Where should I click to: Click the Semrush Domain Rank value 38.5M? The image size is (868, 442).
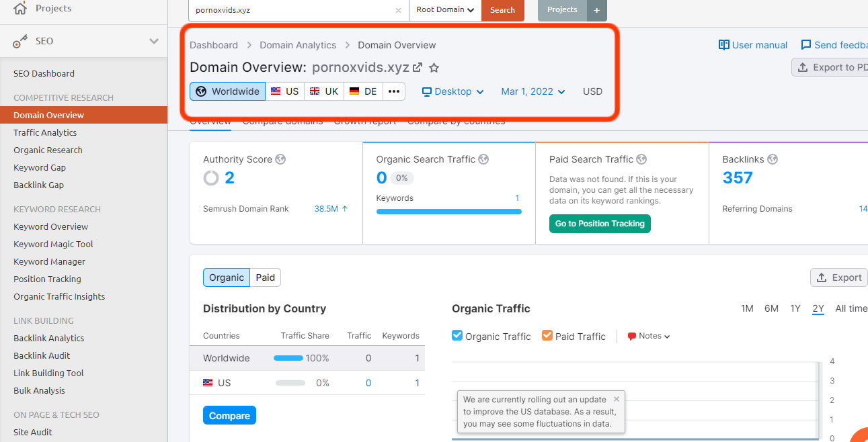pyautogui.click(x=326, y=209)
